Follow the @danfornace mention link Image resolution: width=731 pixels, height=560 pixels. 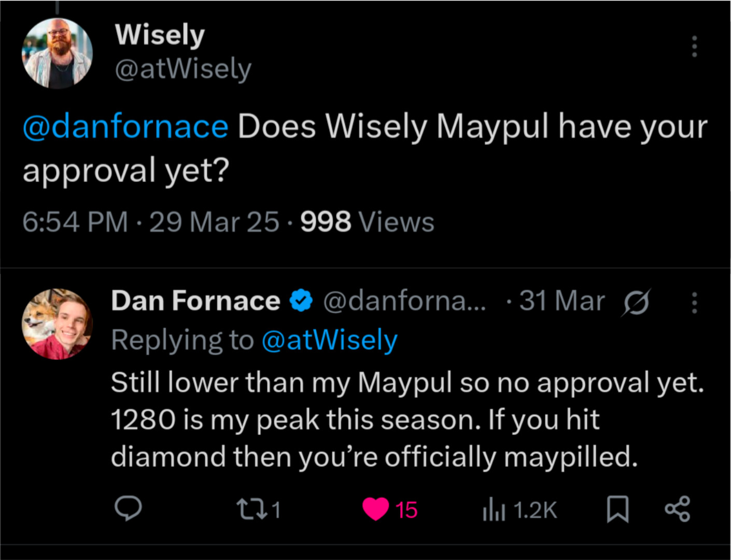tap(125, 127)
